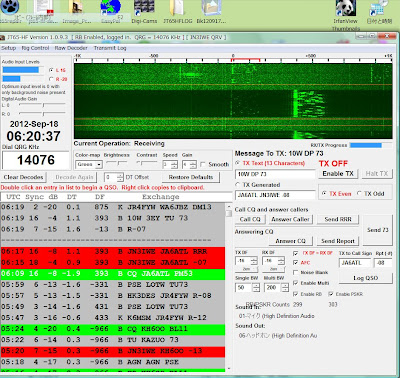The image size is (400, 378).
Task: Open the Raw Decoder menu
Action: tap(71, 48)
